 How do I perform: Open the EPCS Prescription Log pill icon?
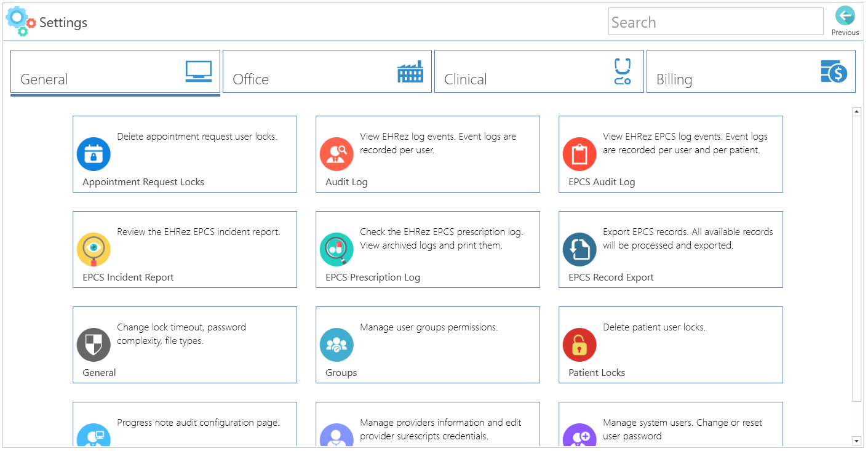(x=336, y=249)
